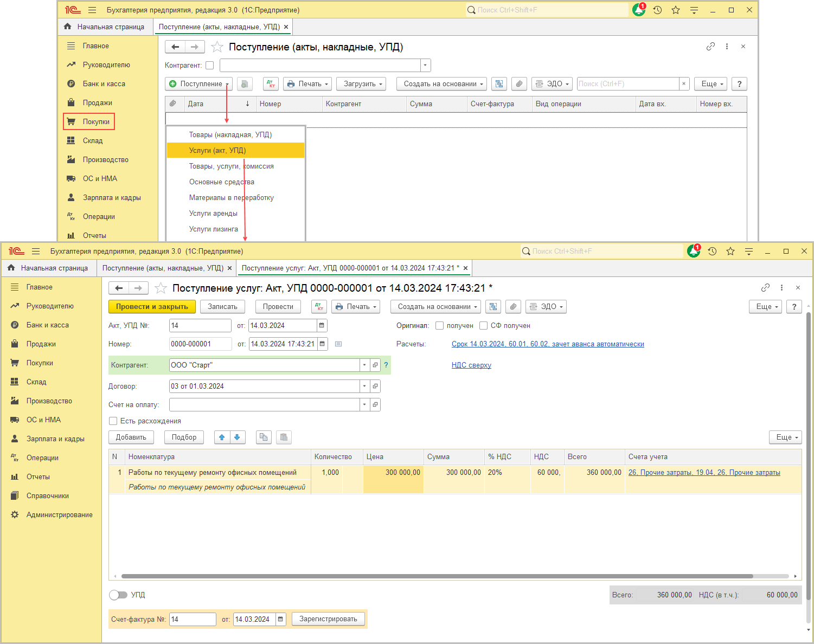814x644 pixels.
Task: Copy rows icon next to arrow buttons
Action: tap(264, 437)
